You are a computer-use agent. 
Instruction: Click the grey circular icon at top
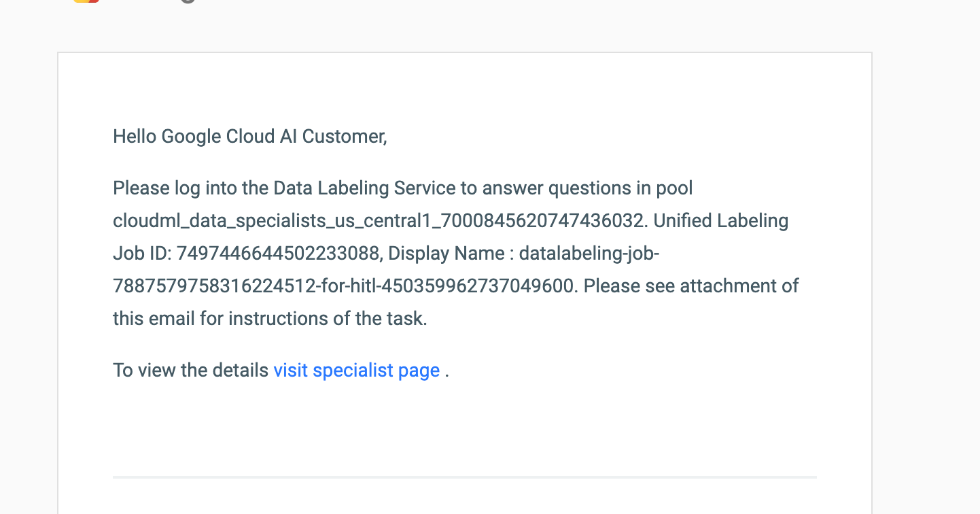(x=188, y=1)
